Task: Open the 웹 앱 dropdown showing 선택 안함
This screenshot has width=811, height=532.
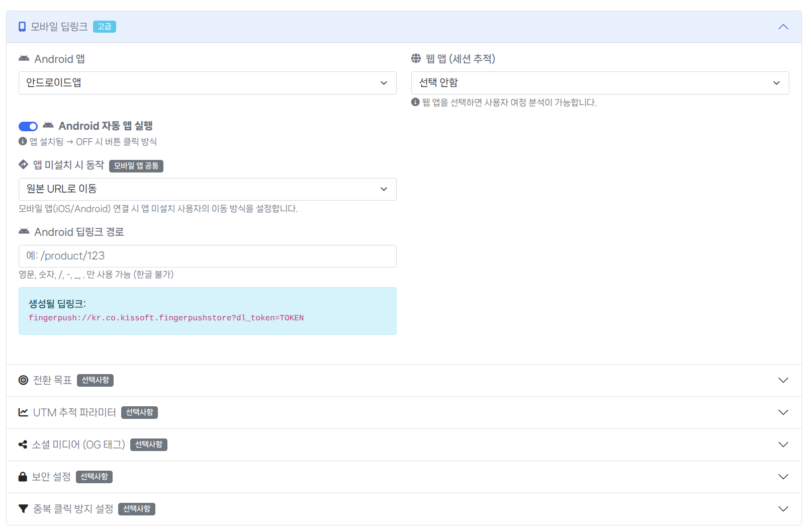Action: [600, 83]
